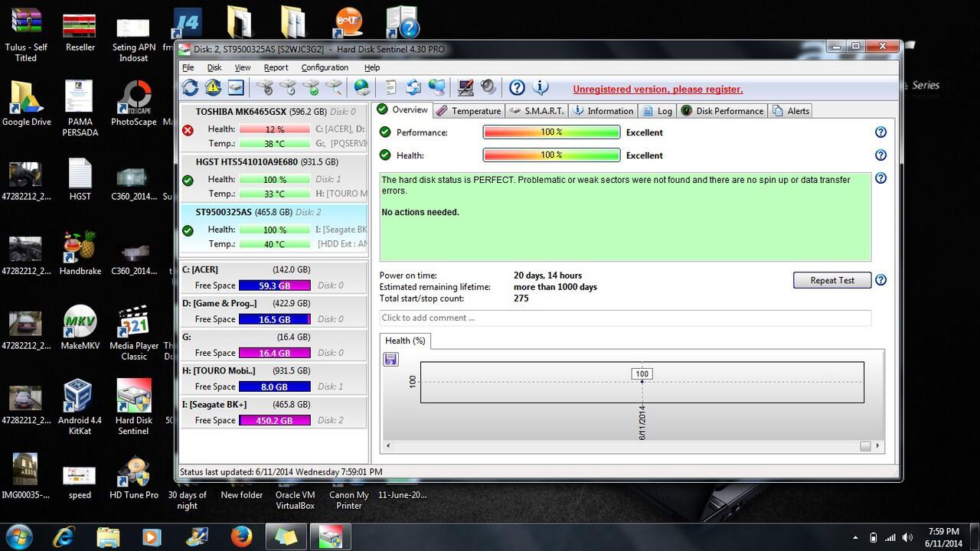Screen dimensions: 980x551
Task: Click the Refresh disk status toolbar icon
Action: click(190, 88)
